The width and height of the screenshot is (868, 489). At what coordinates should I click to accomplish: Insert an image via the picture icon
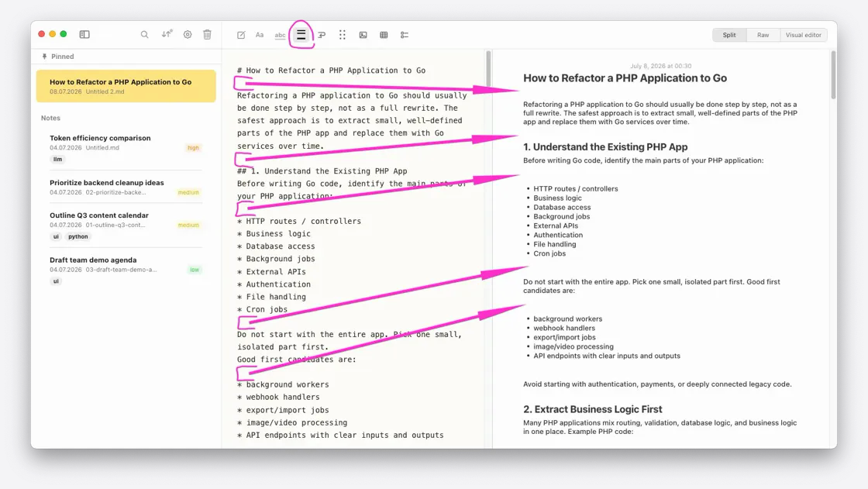tap(363, 35)
